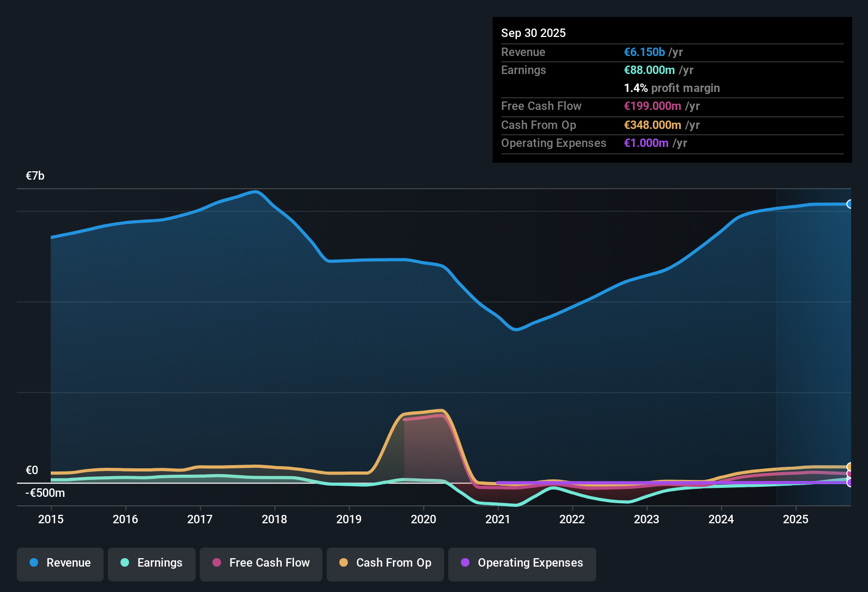
Task: Click the Cash From Op endpoint marker
Action: click(850, 467)
